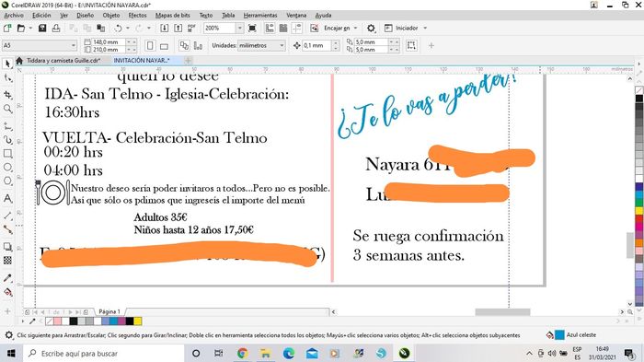Open the Options gear in toolbar
644x362 pixels.
[371, 28]
